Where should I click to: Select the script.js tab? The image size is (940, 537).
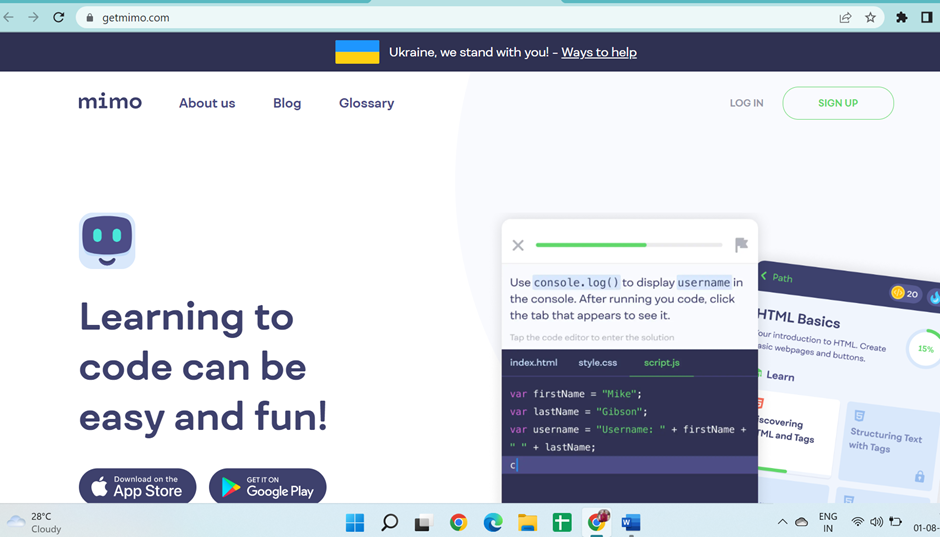point(662,363)
